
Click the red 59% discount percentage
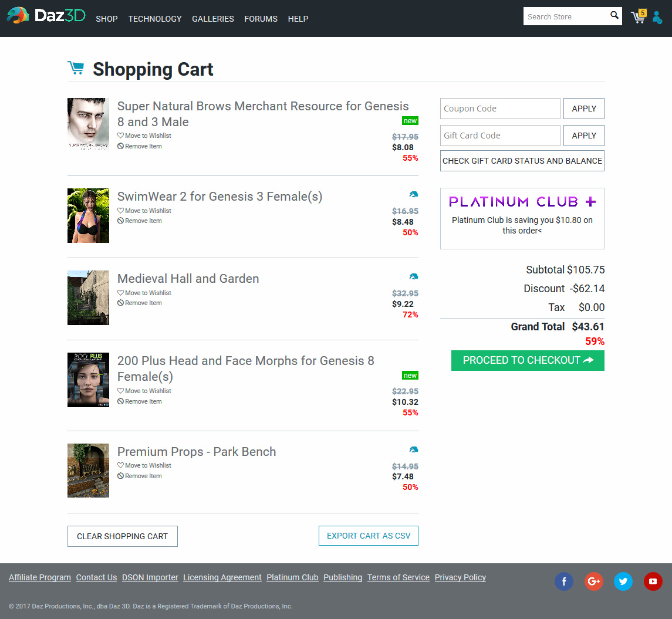[595, 341]
